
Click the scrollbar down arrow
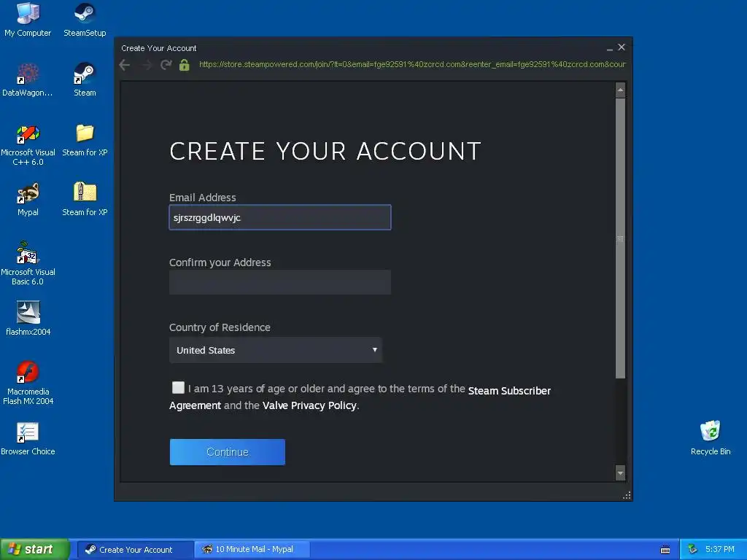click(620, 473)
